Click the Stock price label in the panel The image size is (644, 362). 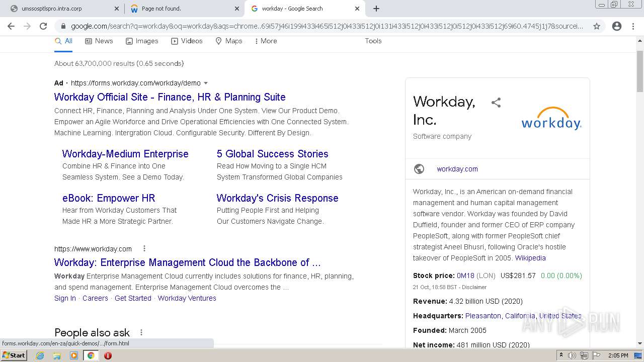pos(434,276)
